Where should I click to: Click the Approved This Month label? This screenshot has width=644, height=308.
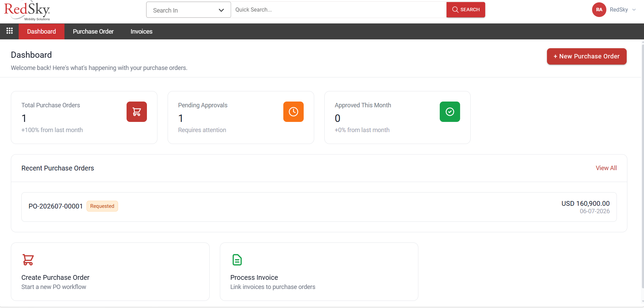click(363, 105)
